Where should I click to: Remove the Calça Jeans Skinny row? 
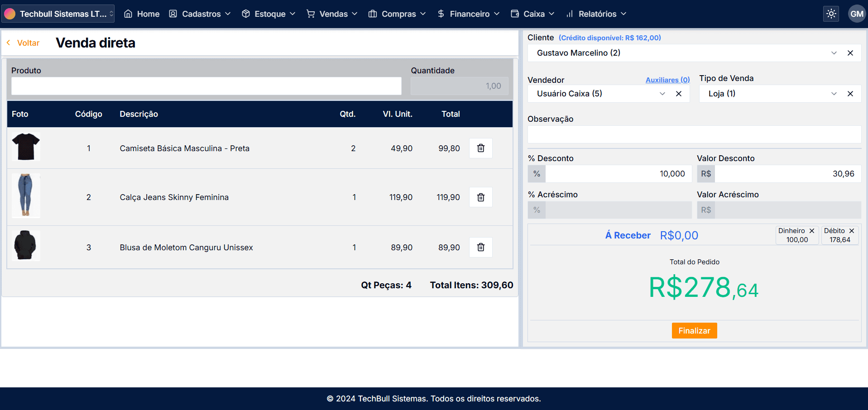point(480,197)
